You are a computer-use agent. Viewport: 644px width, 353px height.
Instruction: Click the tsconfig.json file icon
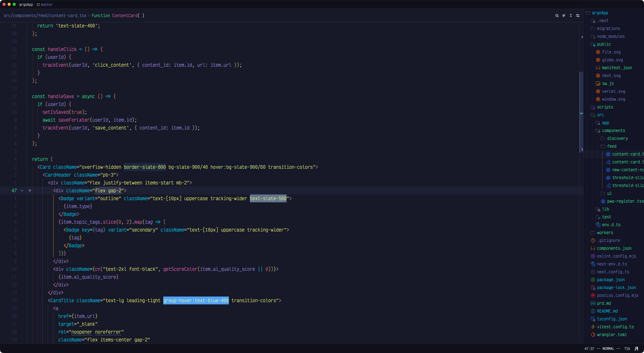(593, 319)
